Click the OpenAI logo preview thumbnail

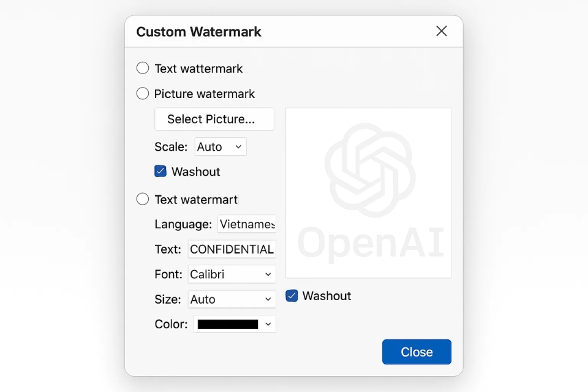point(368,192)
